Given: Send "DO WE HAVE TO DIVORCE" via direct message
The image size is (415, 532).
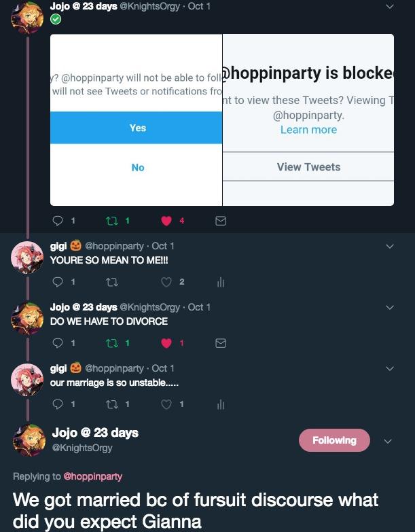Looking at the screenshot, I should [x=221, y=343].
